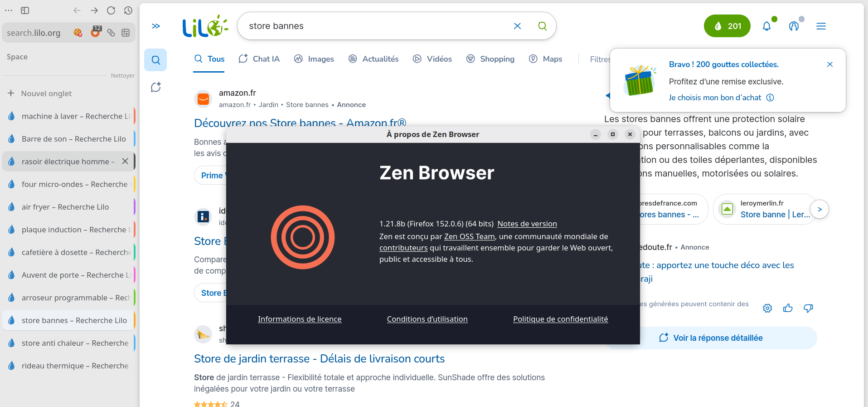Image resolution: width=868 pixels, height=407 pixels.
Task: Open Politique de confidentialité link
Action: tap(560, 319)
